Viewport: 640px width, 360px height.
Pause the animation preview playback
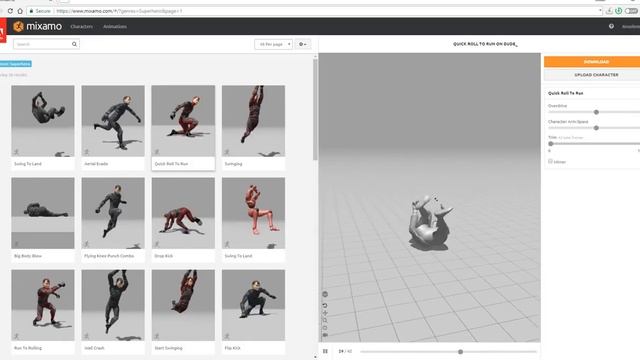pos(325,351)
